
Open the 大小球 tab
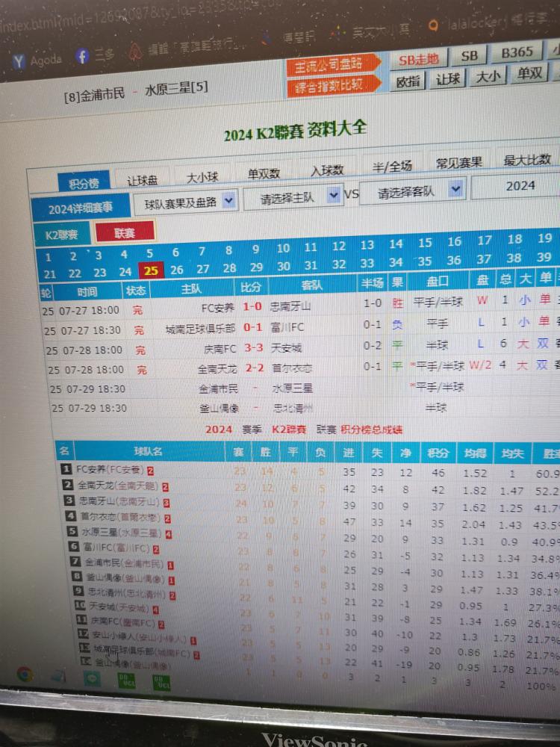click(202, 177)
